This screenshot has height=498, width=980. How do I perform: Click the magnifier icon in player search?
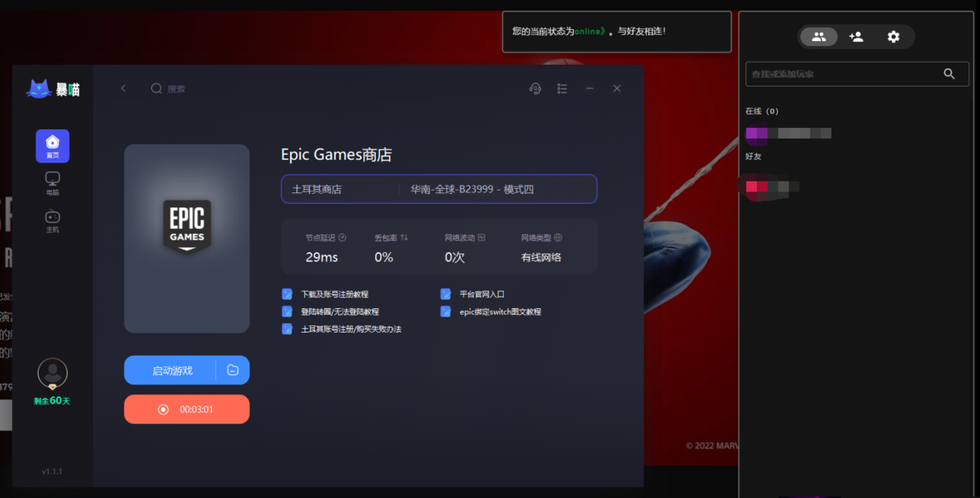pos(950,74)
